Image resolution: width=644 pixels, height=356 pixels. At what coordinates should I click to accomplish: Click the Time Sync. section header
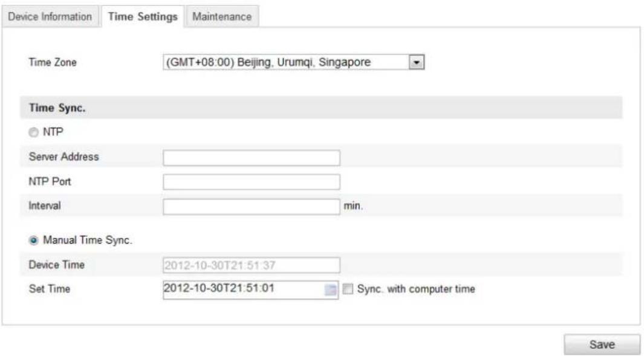tap(321, 108)
